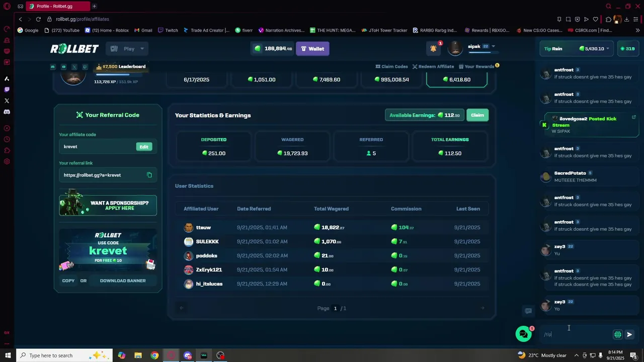Image resolution: width=644 pixels, height=362 pixels.
Task: Add page to bookmarks heart icon
Action: point(596,19)
